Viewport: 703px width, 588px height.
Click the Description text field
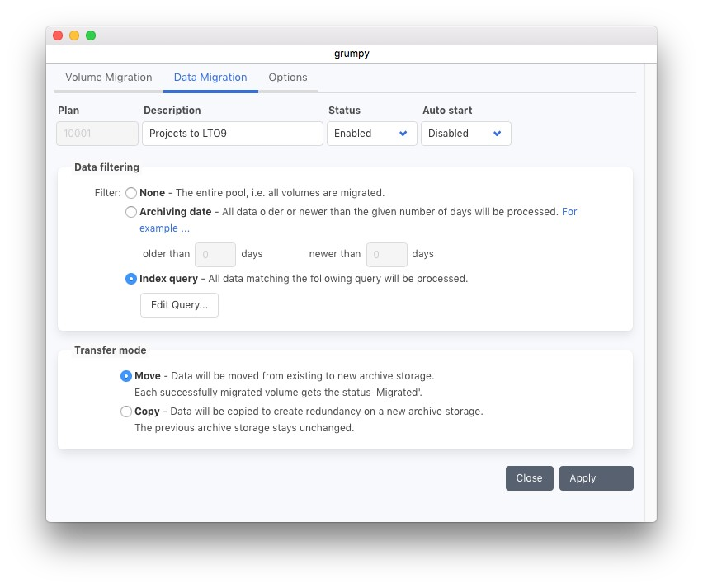coord(232,134)
